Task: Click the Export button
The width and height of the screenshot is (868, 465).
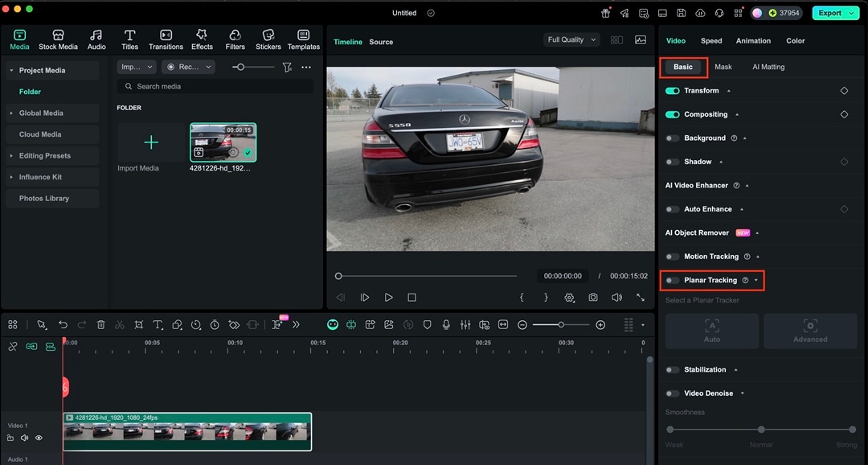Action: point(831,13)
